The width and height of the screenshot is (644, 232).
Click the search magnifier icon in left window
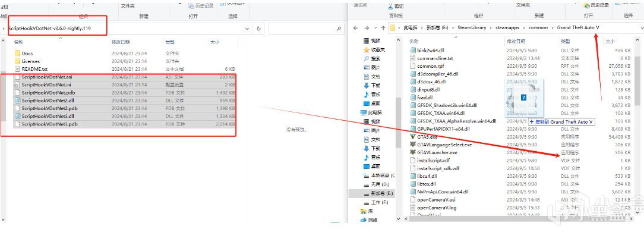pyautogui.click(x=339, y=29)
